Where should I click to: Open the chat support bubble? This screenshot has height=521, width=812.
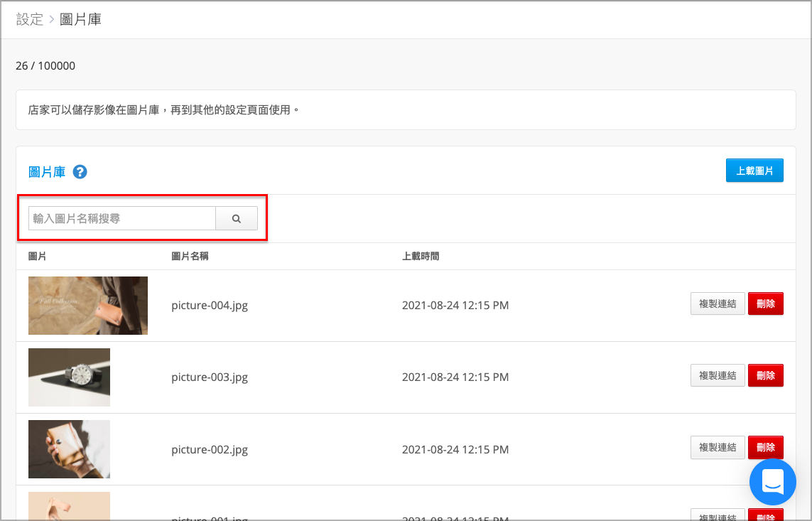pos(773,482)
